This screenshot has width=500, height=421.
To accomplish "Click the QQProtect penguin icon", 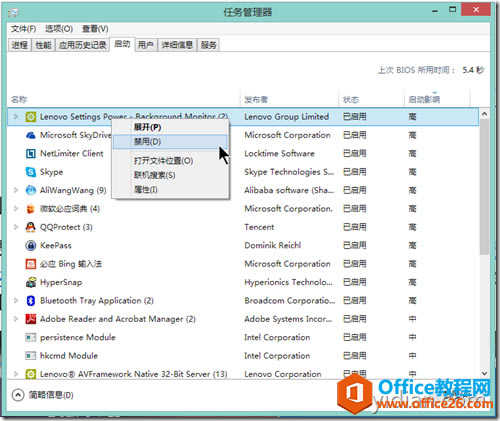I will (x=31, y=227).
